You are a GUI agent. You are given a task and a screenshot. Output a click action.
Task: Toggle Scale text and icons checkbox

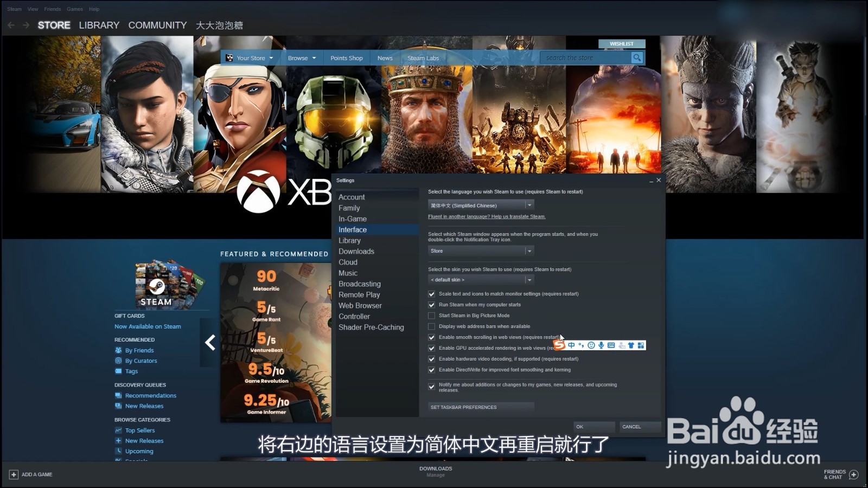pos(432,294)
